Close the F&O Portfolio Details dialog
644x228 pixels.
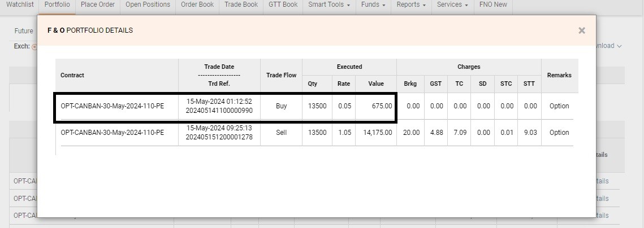[581, 30]
